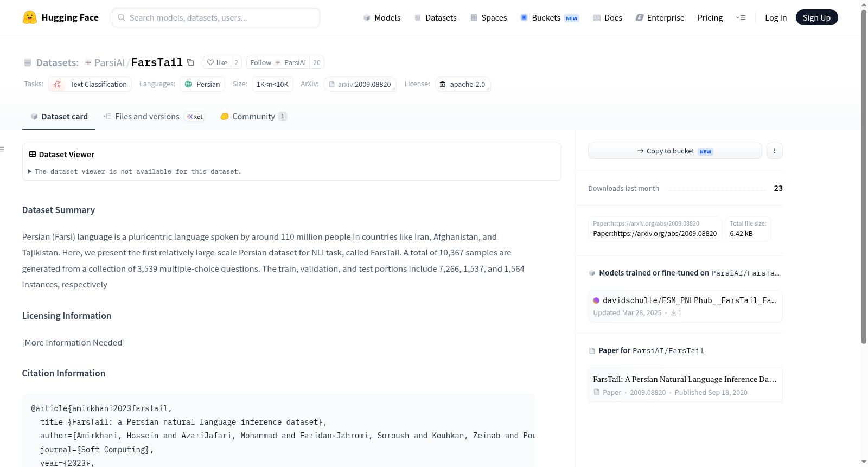Open the Datasets page

tap(435, 17)
